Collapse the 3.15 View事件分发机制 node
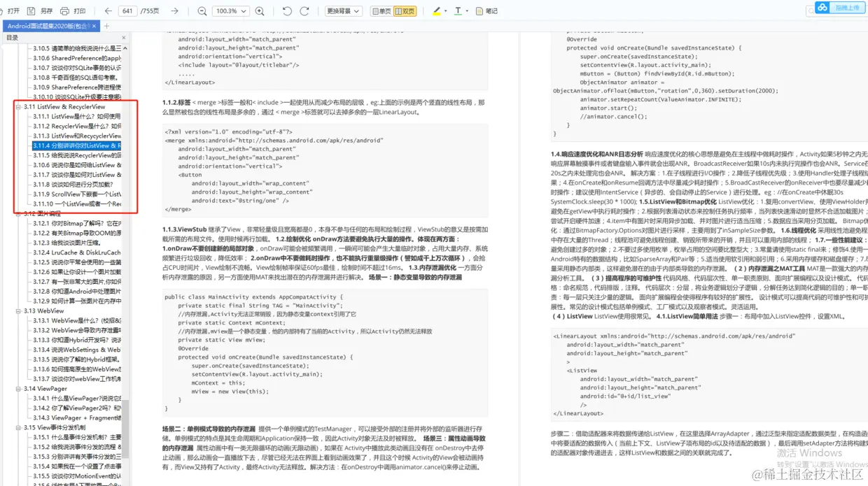The width and height of the screenshot is (868, 486). [19, 427]
